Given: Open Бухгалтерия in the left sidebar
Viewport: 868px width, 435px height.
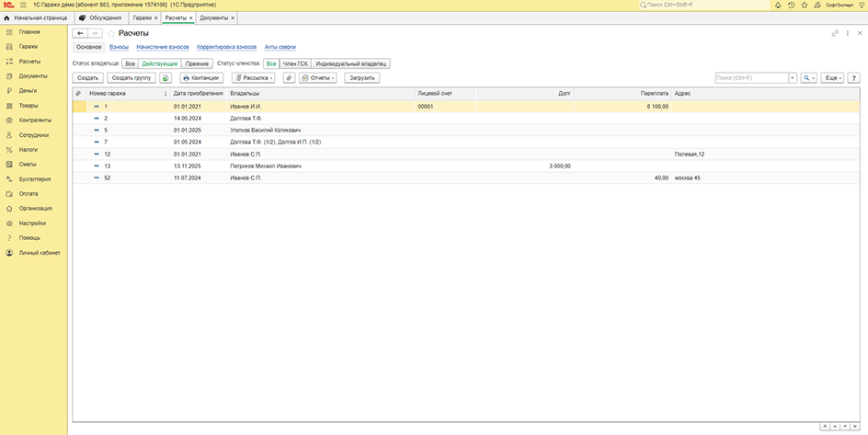Looking at the screenshot, I should (x=35, y=178).
